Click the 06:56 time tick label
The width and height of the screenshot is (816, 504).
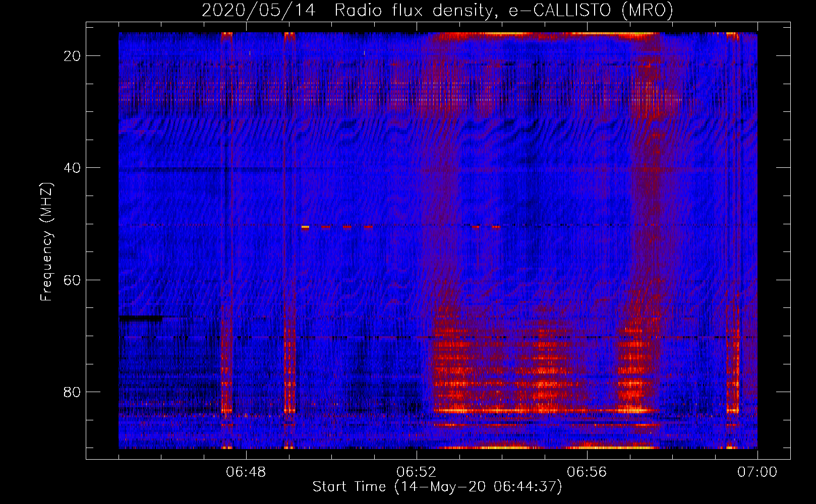coord(587,472)
